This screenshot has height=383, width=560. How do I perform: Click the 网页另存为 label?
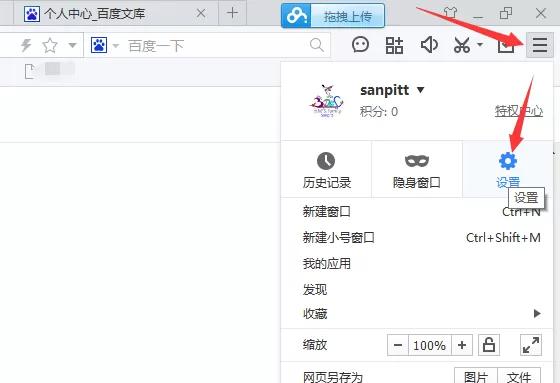click(x=332, y=377)
